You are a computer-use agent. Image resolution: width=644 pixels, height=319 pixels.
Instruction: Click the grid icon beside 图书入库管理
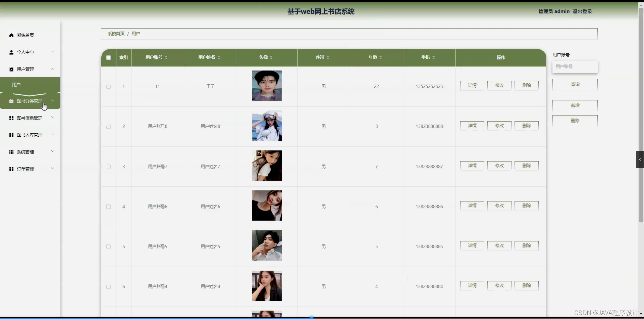click(x=11, y=135)
